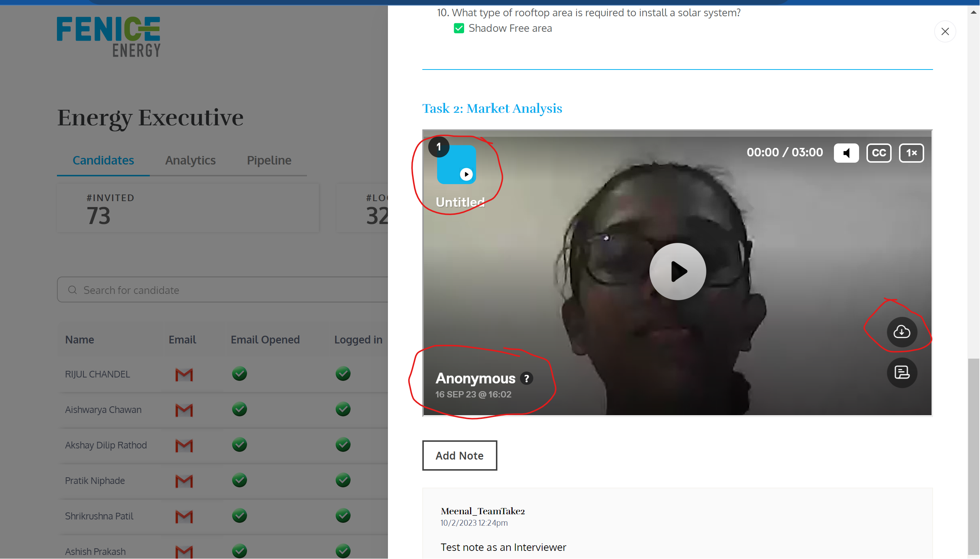Click the Energy Executive page title
The image size is (980, 559).
coord(150,118)
